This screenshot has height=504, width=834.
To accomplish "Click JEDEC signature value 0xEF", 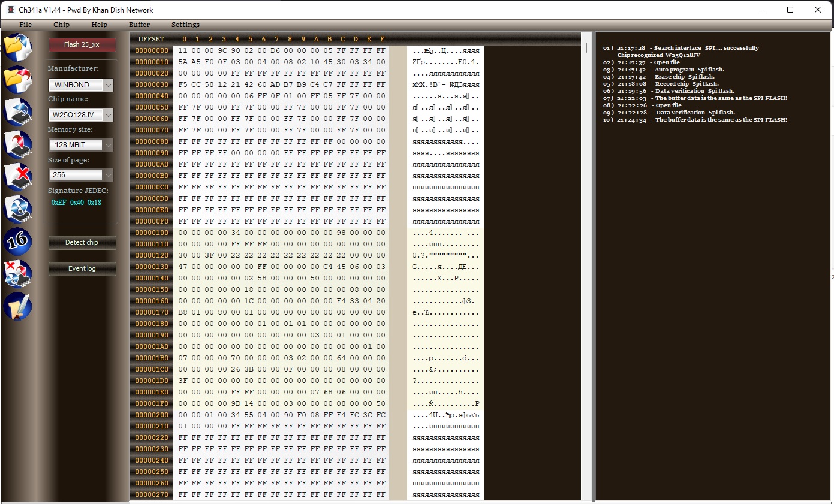I will pos(59,203).
